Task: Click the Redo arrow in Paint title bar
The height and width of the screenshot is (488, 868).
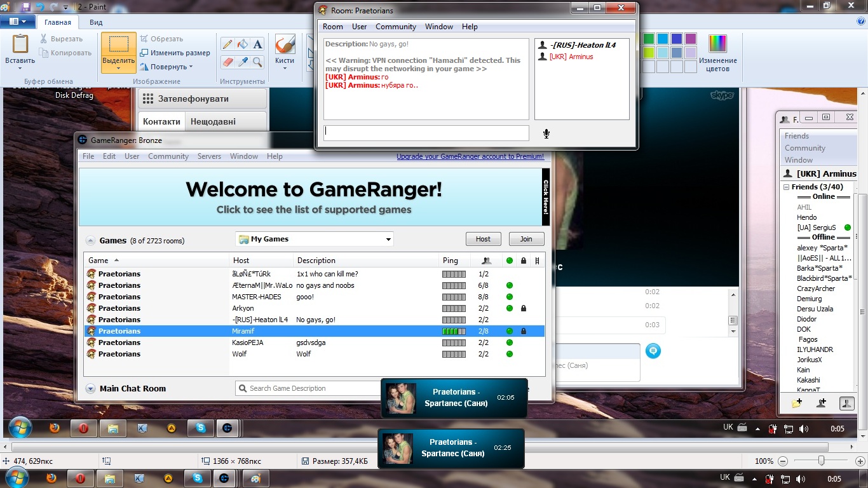Action: tap(54, 7)
